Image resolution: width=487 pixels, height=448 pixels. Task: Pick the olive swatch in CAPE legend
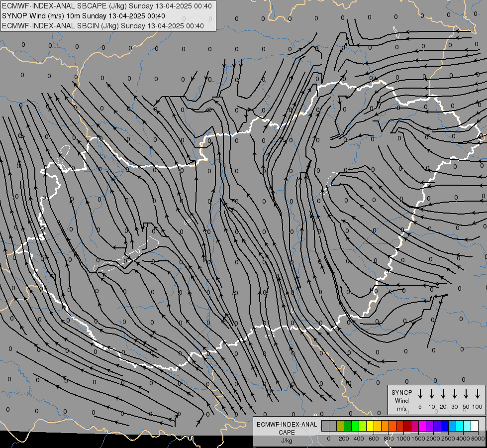coord(340,426)
